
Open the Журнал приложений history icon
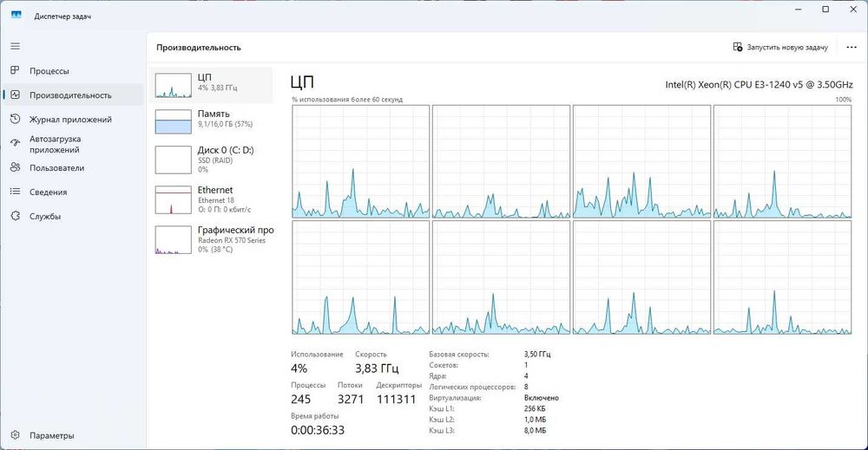click(15, 119)
